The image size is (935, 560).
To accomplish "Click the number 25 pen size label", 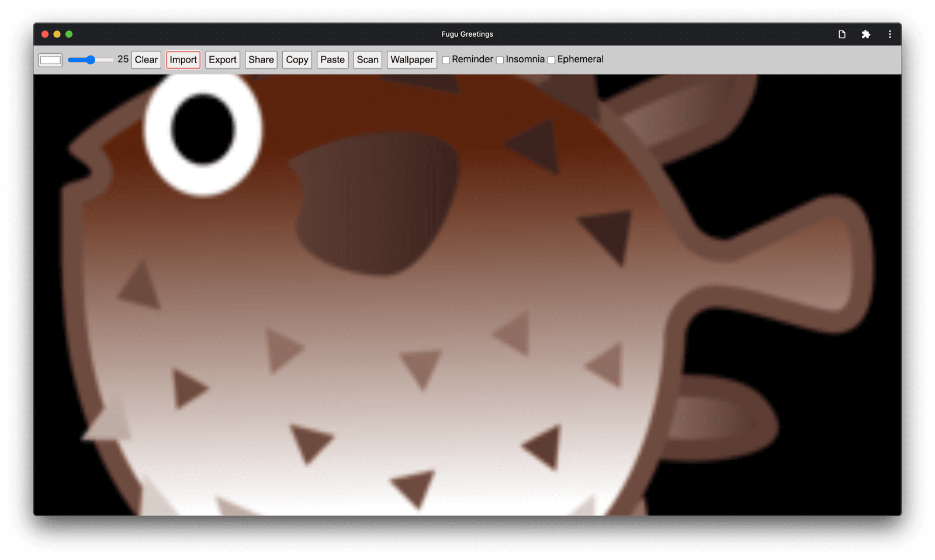I will click(x=123, y=59).
